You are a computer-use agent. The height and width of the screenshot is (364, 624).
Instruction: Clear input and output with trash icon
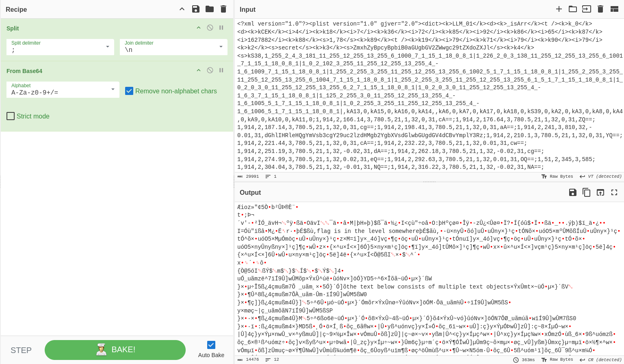click(600, 9)
